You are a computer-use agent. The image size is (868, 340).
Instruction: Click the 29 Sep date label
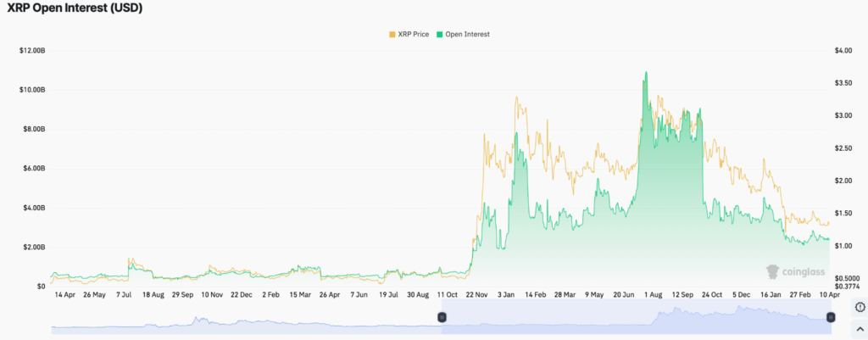point(182,295)
